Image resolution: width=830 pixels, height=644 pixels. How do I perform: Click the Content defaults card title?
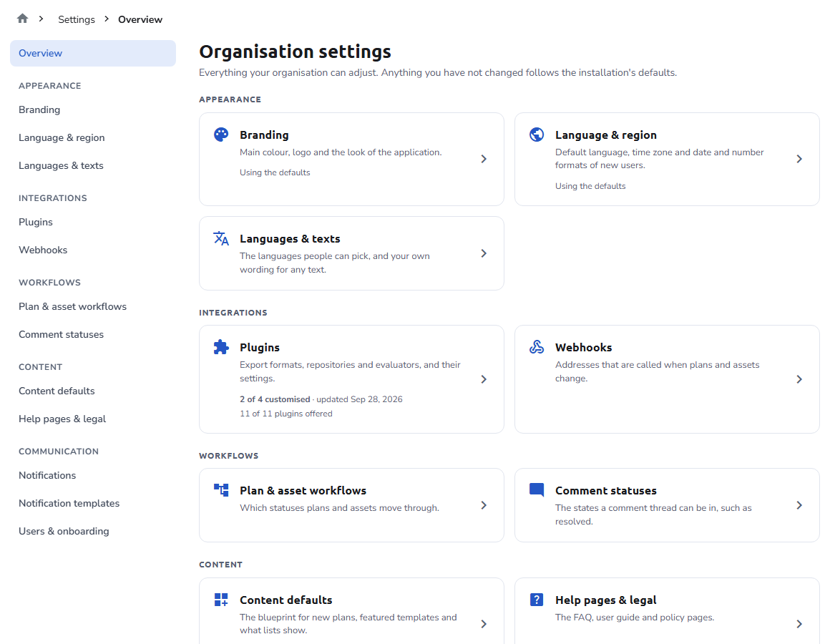tap(285, 600)
